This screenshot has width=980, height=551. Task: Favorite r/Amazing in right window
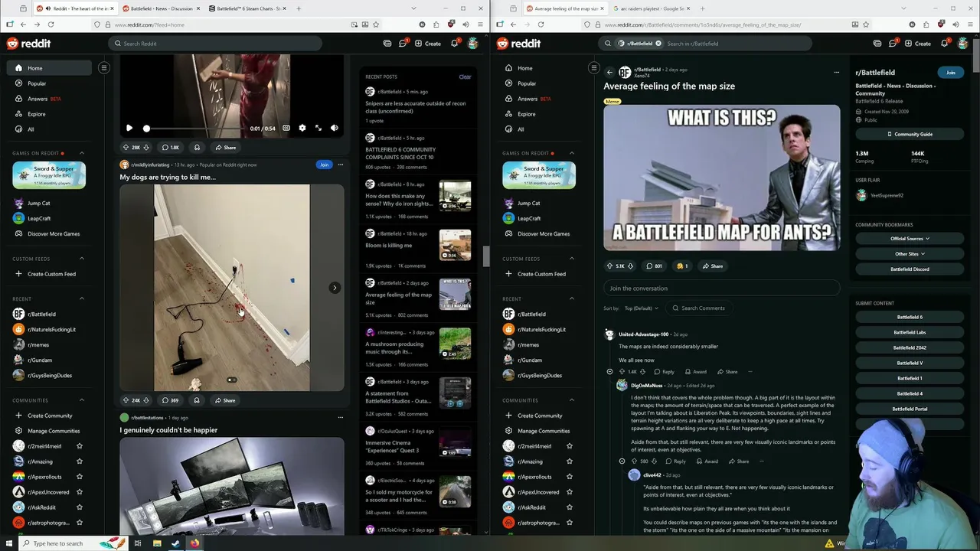[x=570, y=461]
